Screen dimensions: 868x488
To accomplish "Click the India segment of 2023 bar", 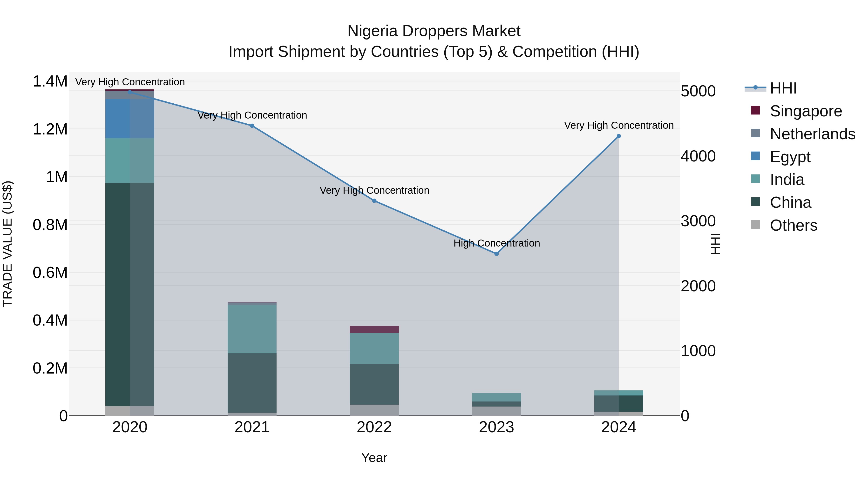I will [496, 397].
